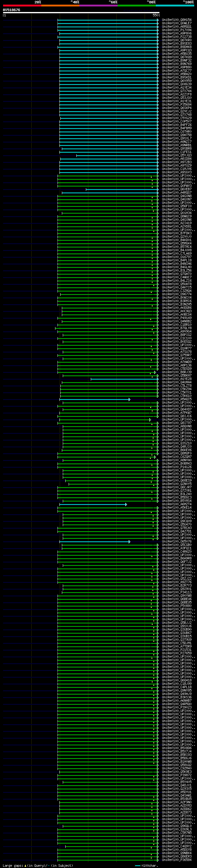
Task: Select hit UniRef100_A7SU78
Action: pyautogui.click(x=177, y=352)
